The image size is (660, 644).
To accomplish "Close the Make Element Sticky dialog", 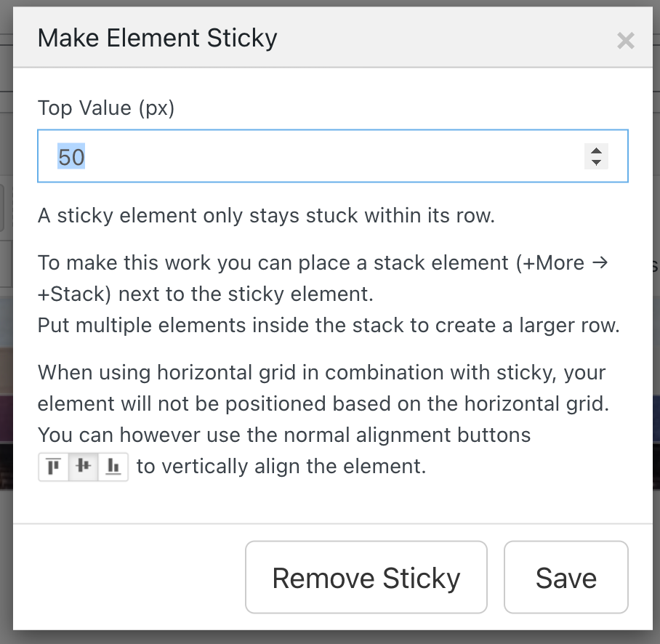I will pyautogui.click(x=625, y=41).
